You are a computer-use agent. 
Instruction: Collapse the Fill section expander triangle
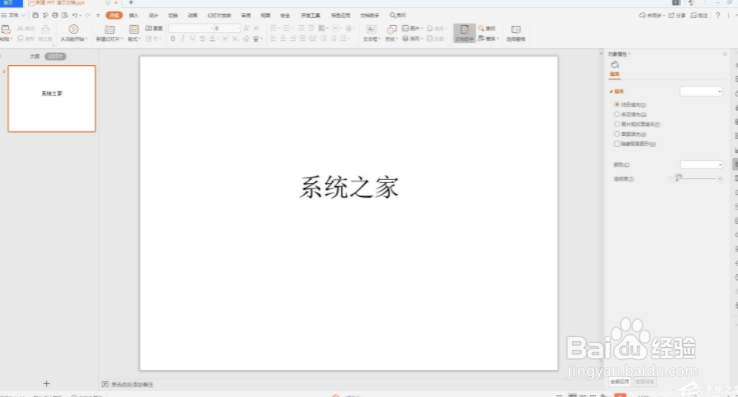click(611, 91)
